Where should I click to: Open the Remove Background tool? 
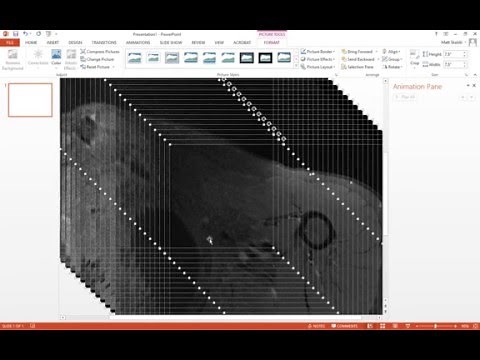coord(13,60)
